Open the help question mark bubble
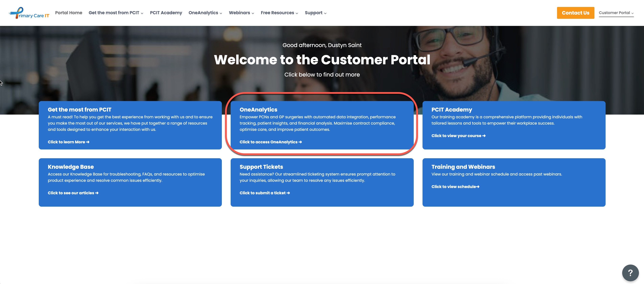The height and width of the screenshot is (284, 644). (630, 273)
